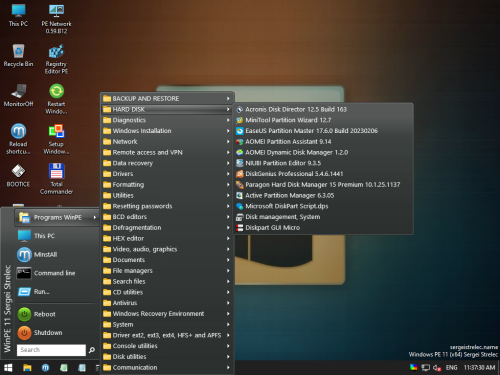Click the start menu Search field
Image resolution: width=500 pixels, height=375 pixels.
tap(51, 350)
